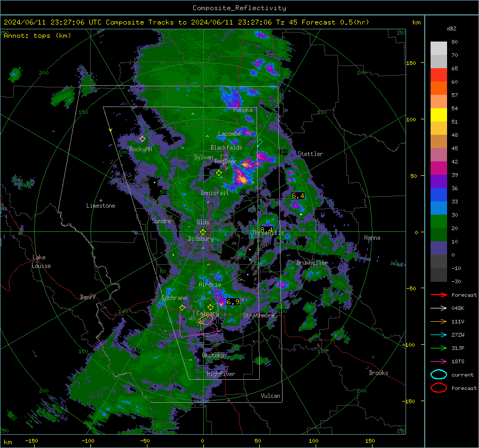479x448 pixels.
Task: Click the Brooks town label
Action: [x=378, y=373]
